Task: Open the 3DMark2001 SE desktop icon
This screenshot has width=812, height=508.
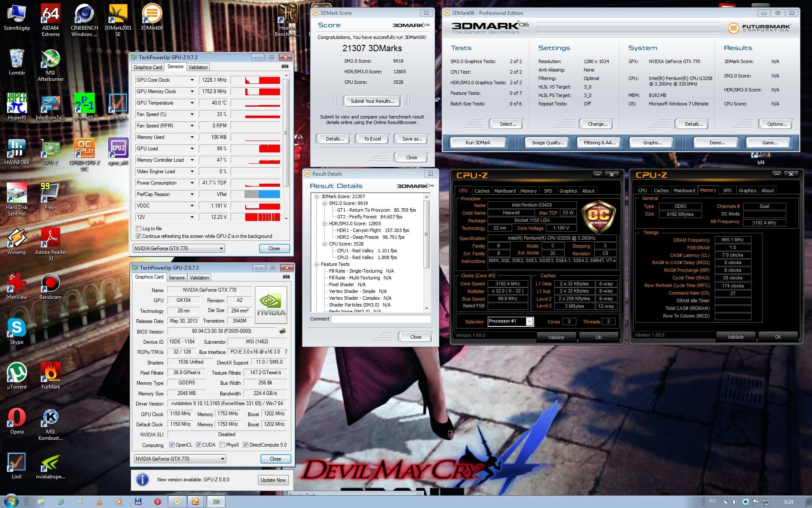Action: (118, 19)
